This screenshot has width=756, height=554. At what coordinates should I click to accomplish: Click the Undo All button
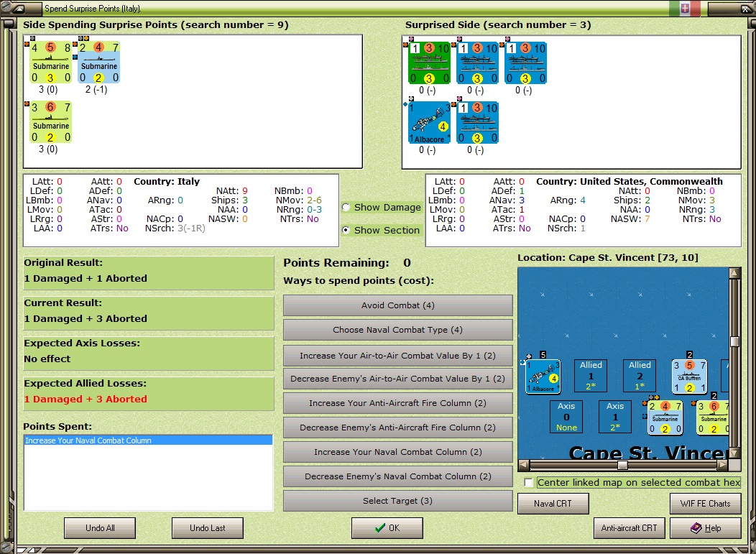[100, 528]
